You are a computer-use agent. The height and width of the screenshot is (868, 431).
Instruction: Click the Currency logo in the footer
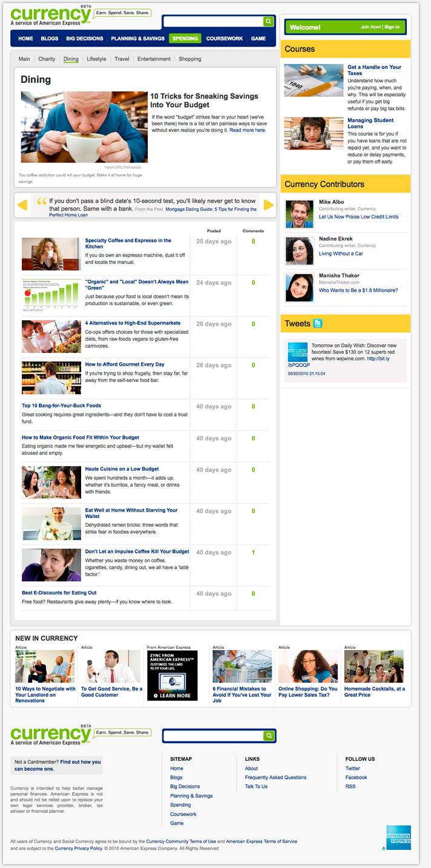tap(50, 735)
